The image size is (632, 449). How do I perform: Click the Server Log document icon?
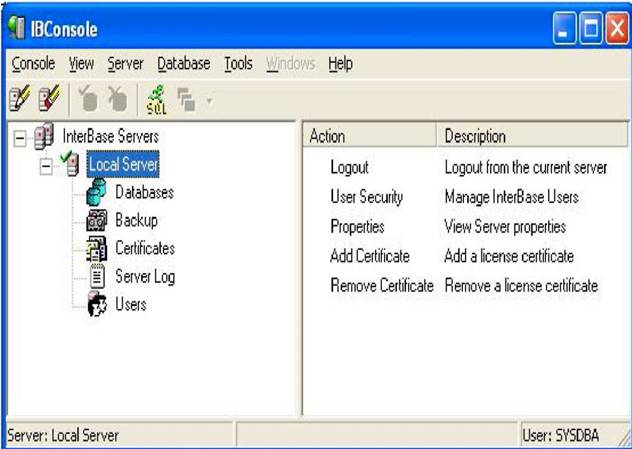tap(97, 276)
